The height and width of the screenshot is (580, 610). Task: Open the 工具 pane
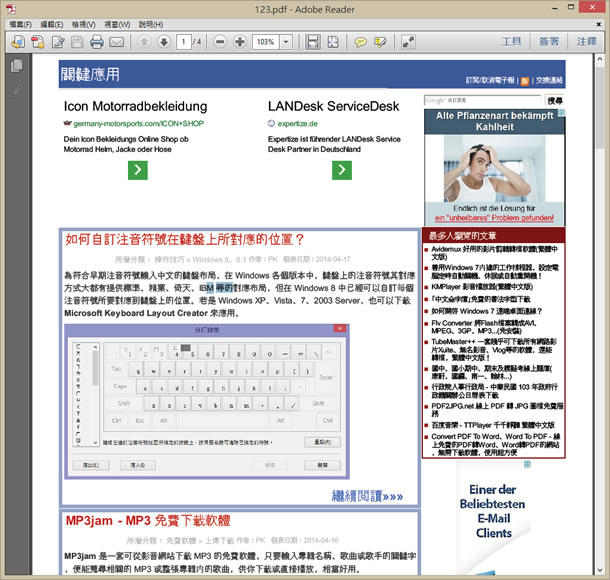coord(511,41)
